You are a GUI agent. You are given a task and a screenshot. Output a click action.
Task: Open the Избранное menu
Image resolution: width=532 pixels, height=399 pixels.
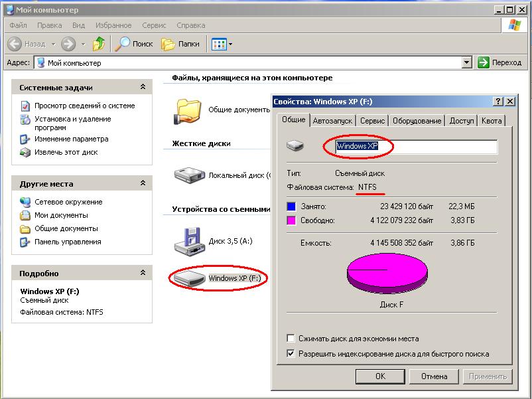pos(113,25)
